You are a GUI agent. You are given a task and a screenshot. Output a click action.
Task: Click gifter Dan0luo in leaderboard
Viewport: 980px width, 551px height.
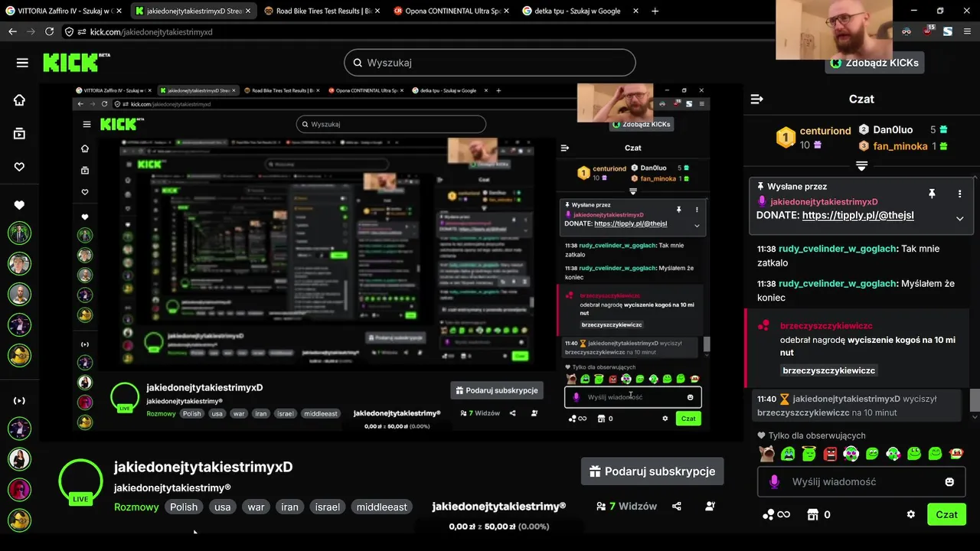coord(893,130)
